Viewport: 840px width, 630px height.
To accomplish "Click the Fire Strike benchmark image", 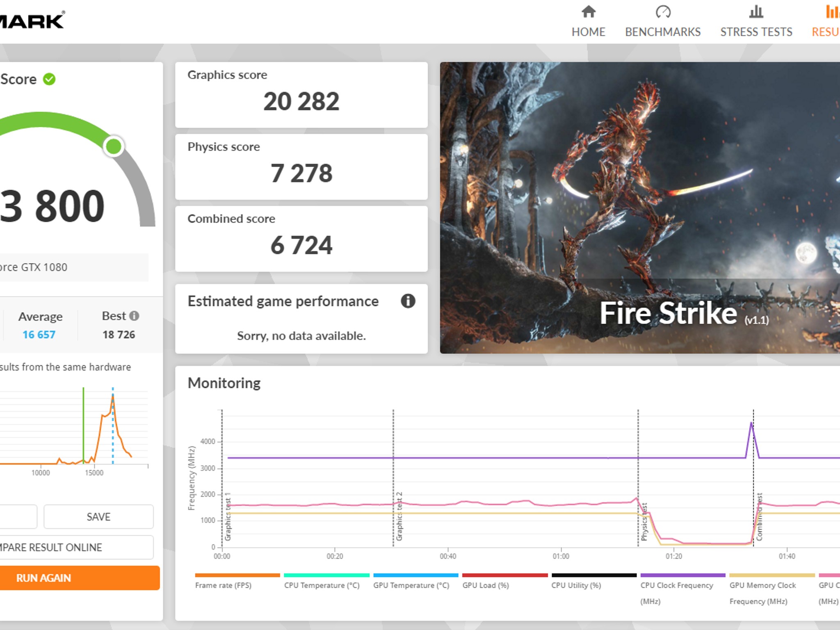I will coord(640,208).
